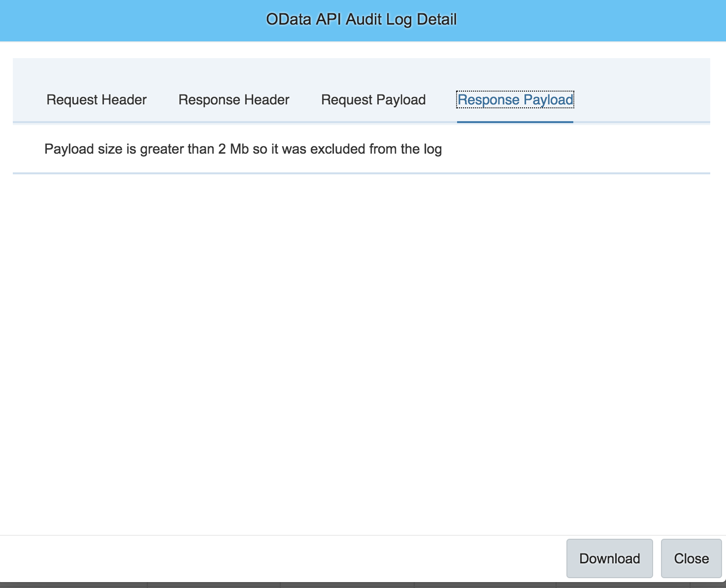Click the payload size exclusion message
726x588 pixels.
[x=243, y=149]
